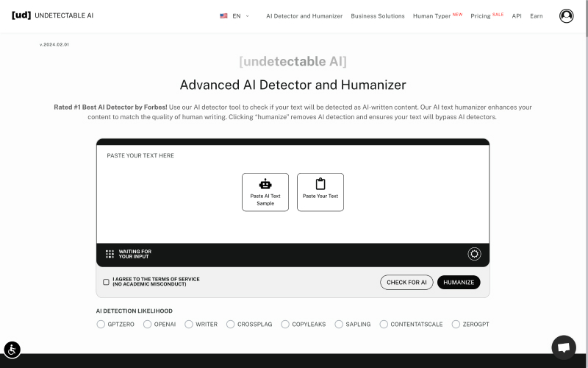Select the CROSSPLAG detector radio
Viewport: 588px width, 368px height.
point(230,324)
